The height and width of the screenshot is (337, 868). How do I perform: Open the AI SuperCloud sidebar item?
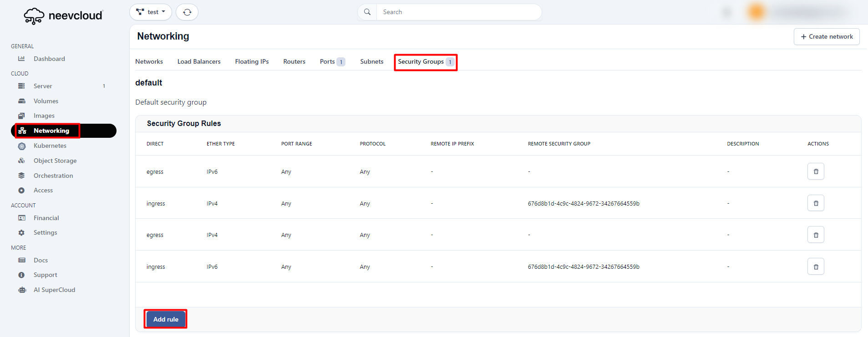(54, 290)
